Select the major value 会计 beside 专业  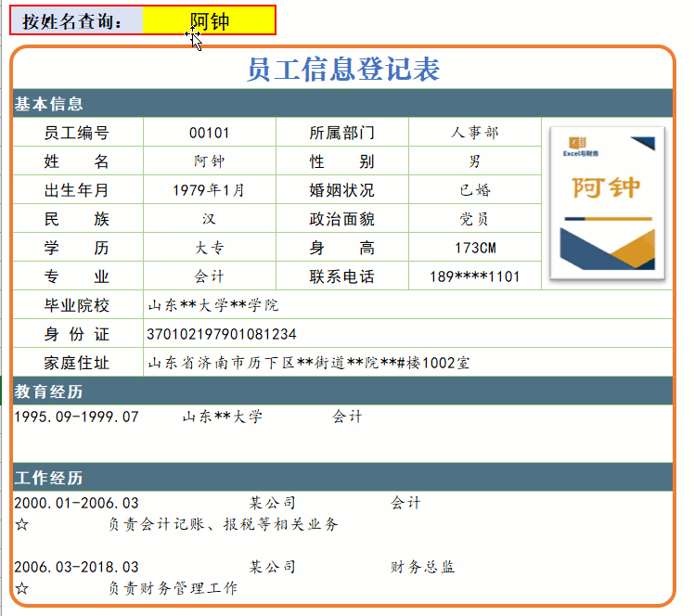tap(210, 276)
